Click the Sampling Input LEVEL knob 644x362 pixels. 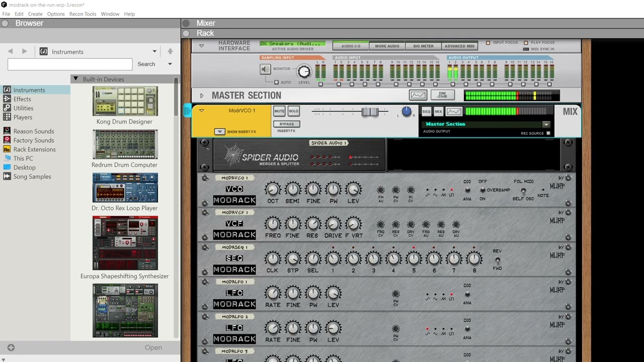(304, 71)
